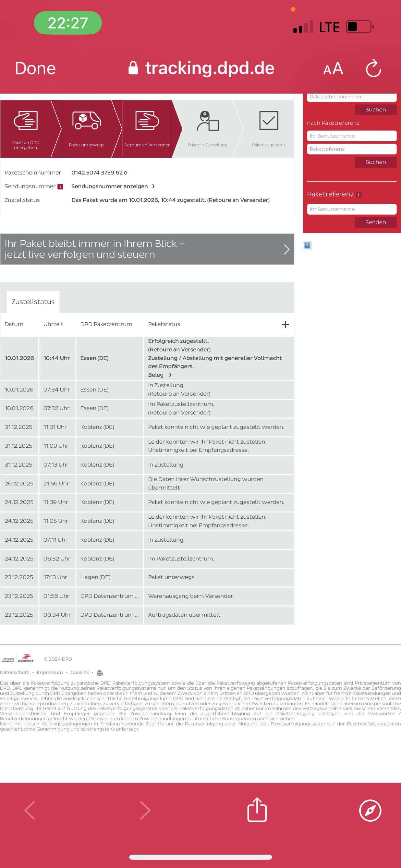Select the Zustellstatus tab
Image resolution: width=401 pixels, height=868 pixels.
pos(33,302)
